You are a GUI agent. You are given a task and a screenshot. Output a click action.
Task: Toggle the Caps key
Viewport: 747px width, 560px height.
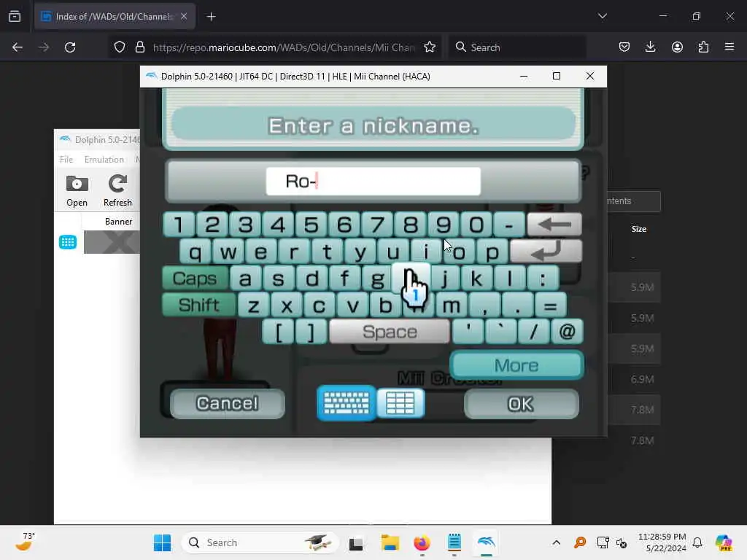click(x=195, y=278)
